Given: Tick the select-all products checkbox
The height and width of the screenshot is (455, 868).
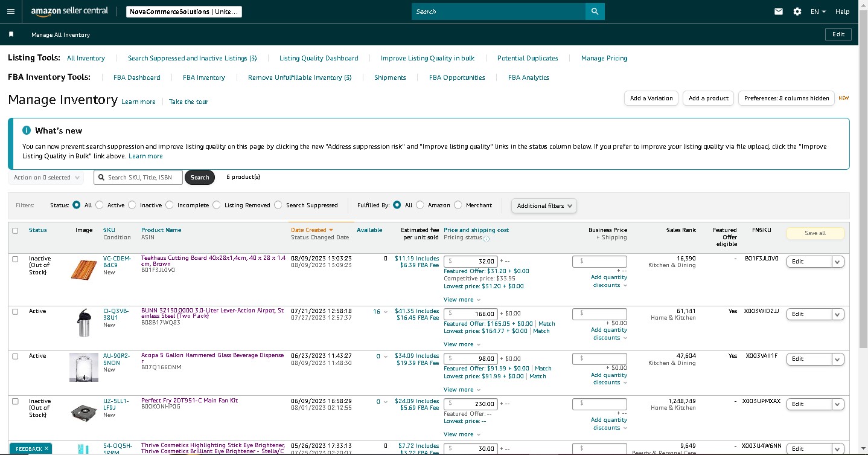Looking at the screenshot, I should pos(16,230).
